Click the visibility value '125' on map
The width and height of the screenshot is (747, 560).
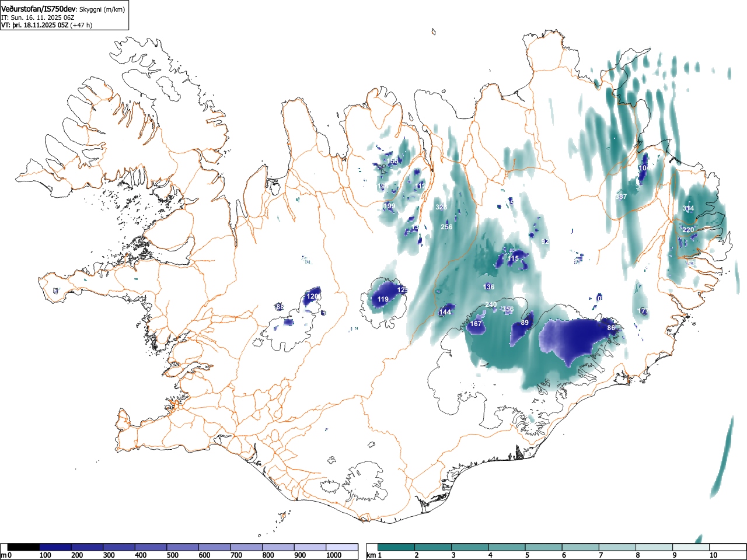pos(403,290)
